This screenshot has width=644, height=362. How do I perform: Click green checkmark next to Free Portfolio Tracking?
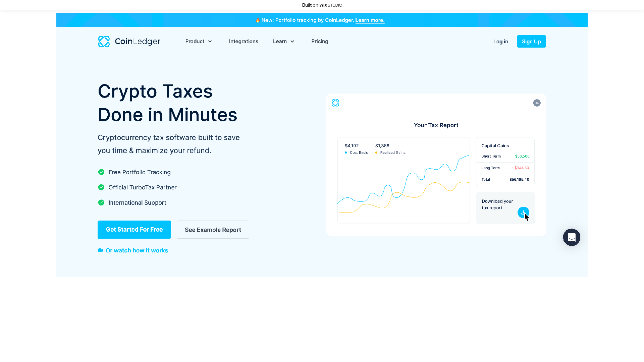(x=101, y=172)
